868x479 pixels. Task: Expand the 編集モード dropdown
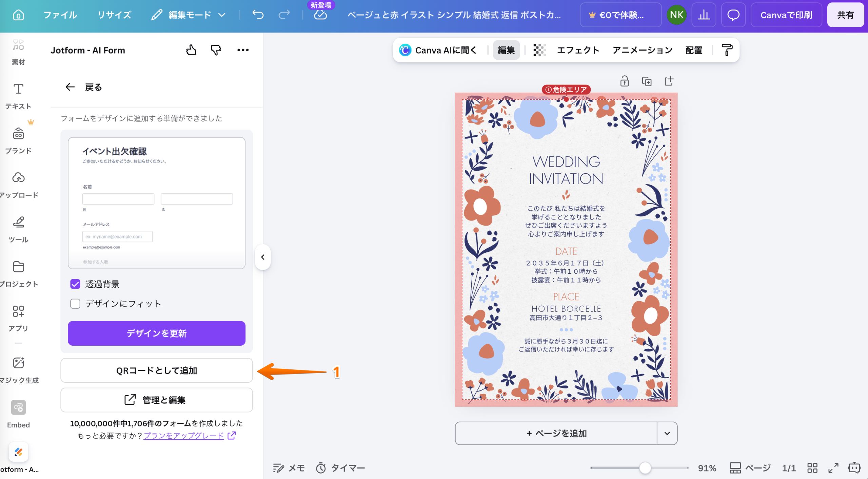click(189, 15)
